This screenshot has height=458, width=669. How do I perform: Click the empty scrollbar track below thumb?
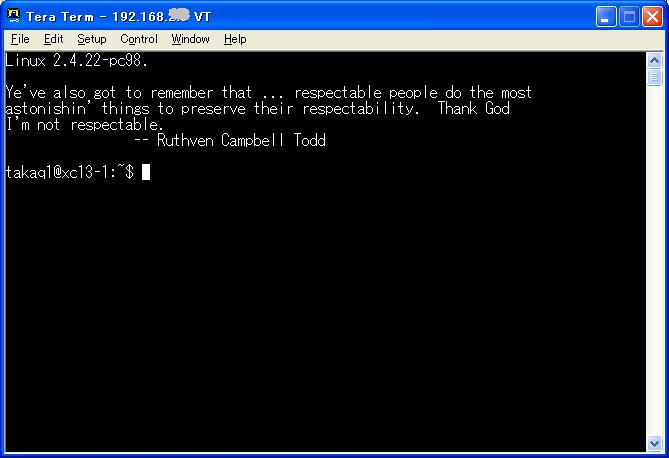pyautogui.click(x=654, y=260)
